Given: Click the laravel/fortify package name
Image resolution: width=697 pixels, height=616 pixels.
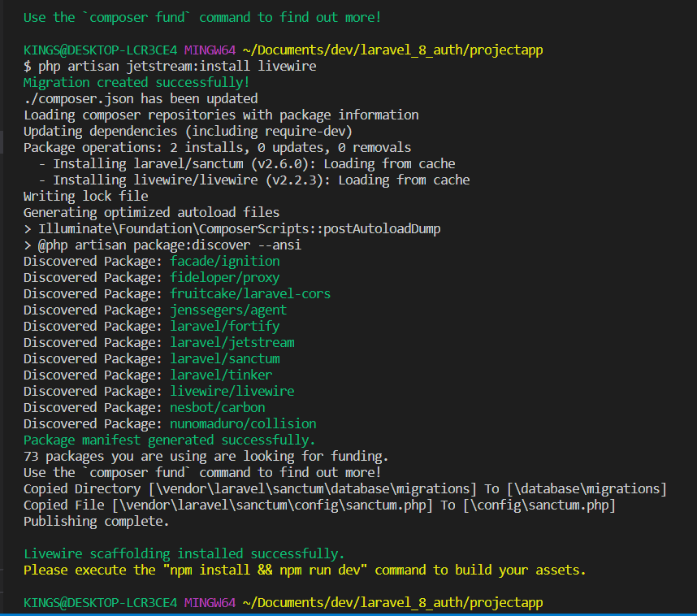Looking at the screenshot, I should (x=225, y=326).
